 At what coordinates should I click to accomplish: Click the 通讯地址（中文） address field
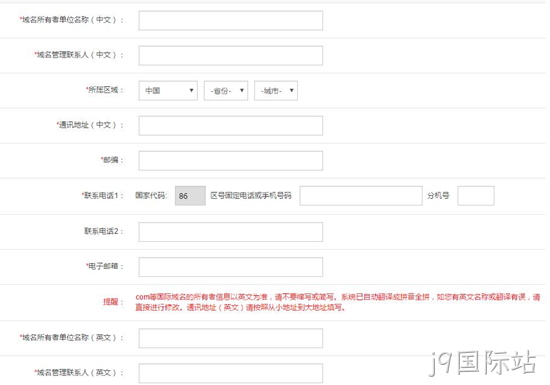230,126
